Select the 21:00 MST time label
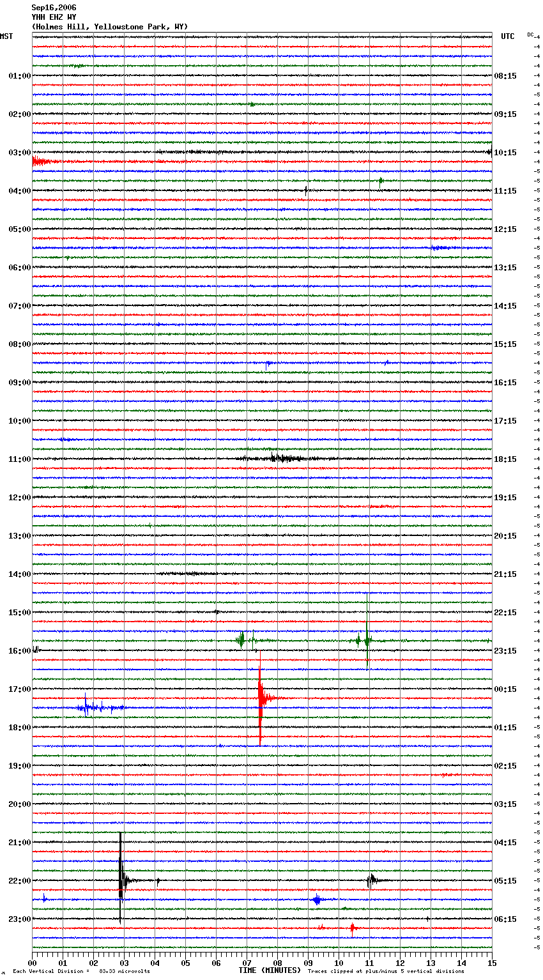Image resolution: width=543 pixels, height=980 pixels. pos(20,843)
